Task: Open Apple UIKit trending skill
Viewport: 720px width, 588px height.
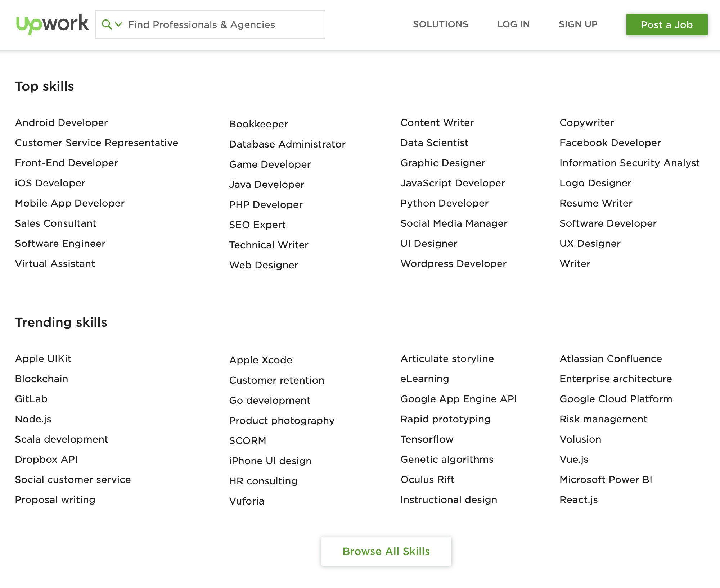Action: click(x=43, y=359)
